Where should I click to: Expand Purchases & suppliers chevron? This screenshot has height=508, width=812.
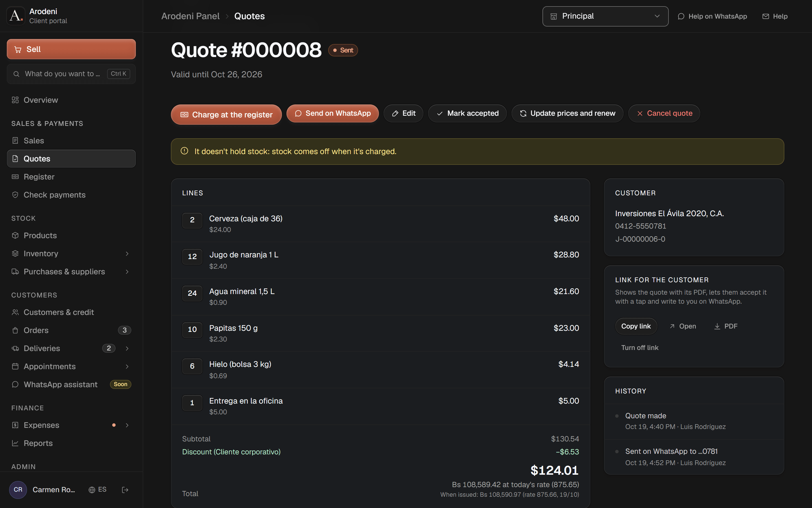[127, 272]
